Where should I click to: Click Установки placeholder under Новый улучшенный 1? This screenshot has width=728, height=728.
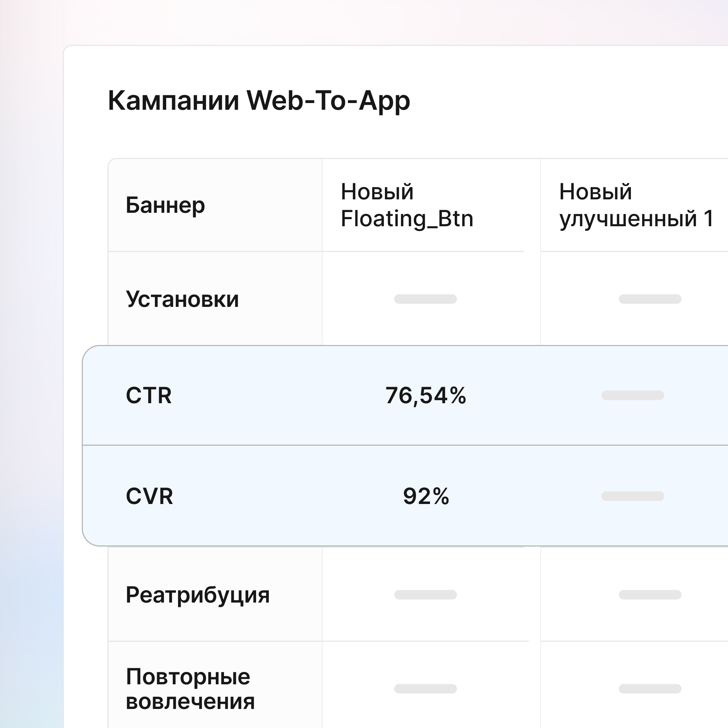(650, 299)
